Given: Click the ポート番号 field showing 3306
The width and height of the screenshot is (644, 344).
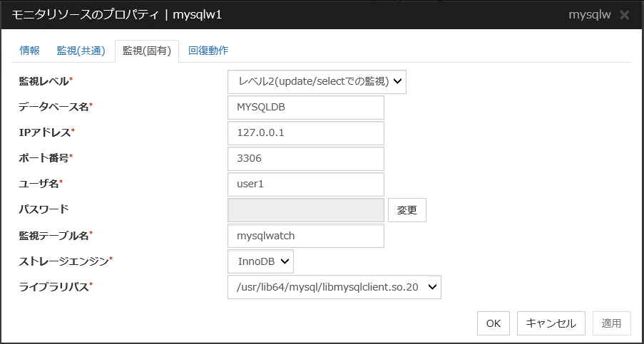Looking at the screenshot, I should [x=305, y=159].
